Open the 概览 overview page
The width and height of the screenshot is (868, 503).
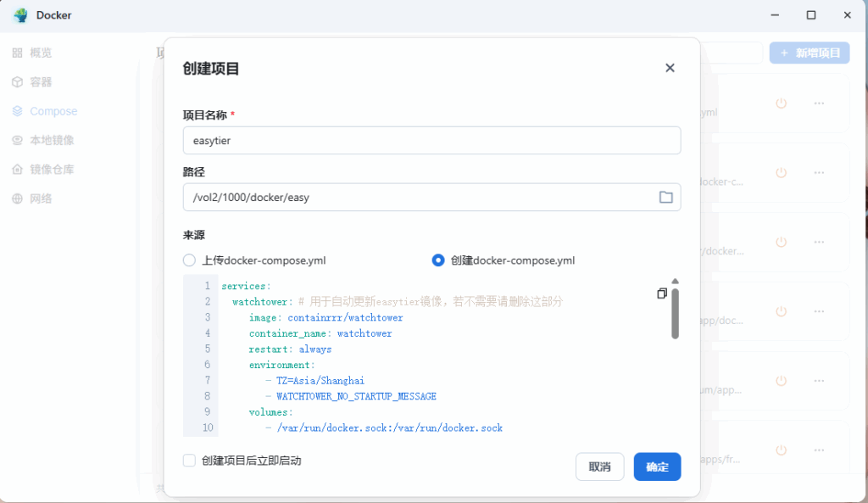click(x=32, y=53)
